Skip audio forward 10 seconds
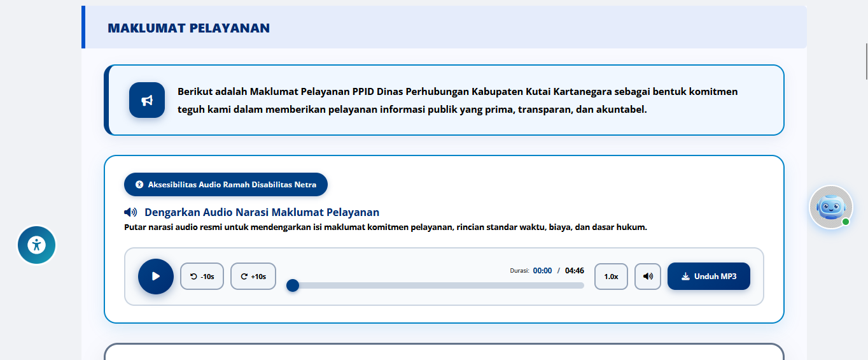Screen dimensions: 868x360 [253, 277]
